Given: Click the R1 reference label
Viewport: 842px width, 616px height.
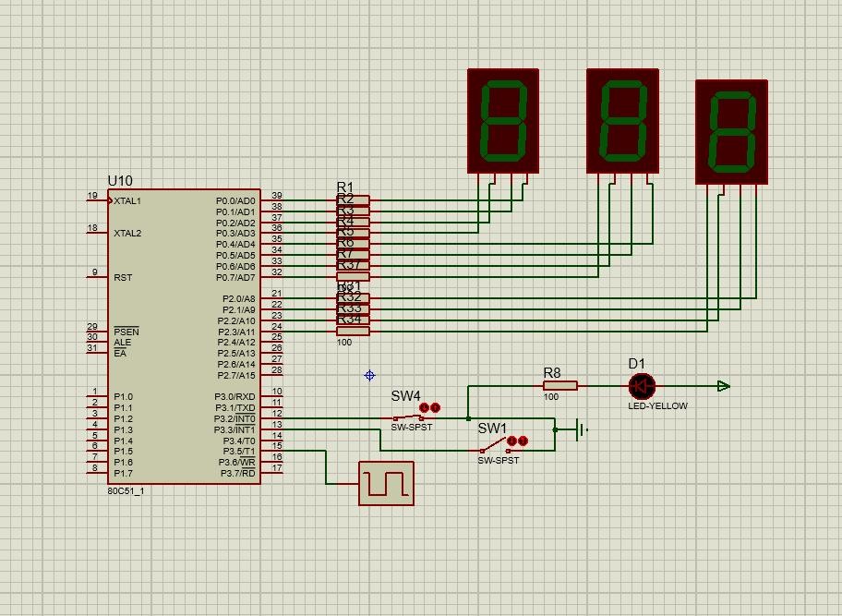Looking at the screenshot, I should (345, 187).
